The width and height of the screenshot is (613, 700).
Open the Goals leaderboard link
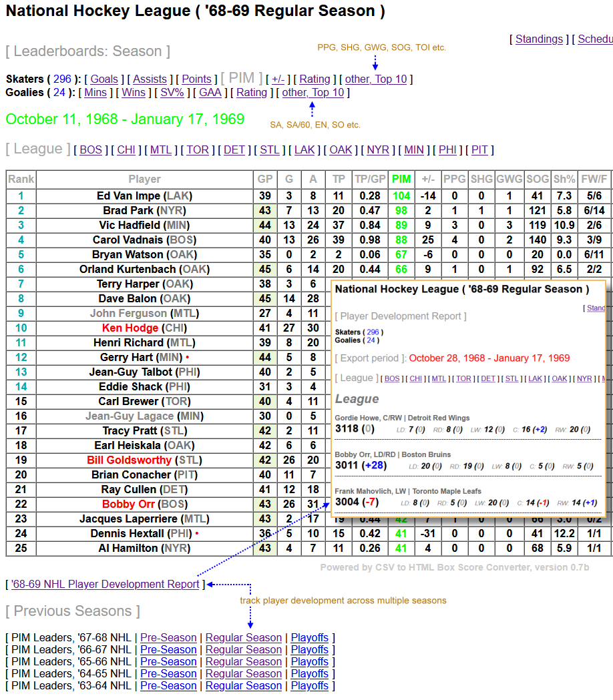tap(104, 79)
